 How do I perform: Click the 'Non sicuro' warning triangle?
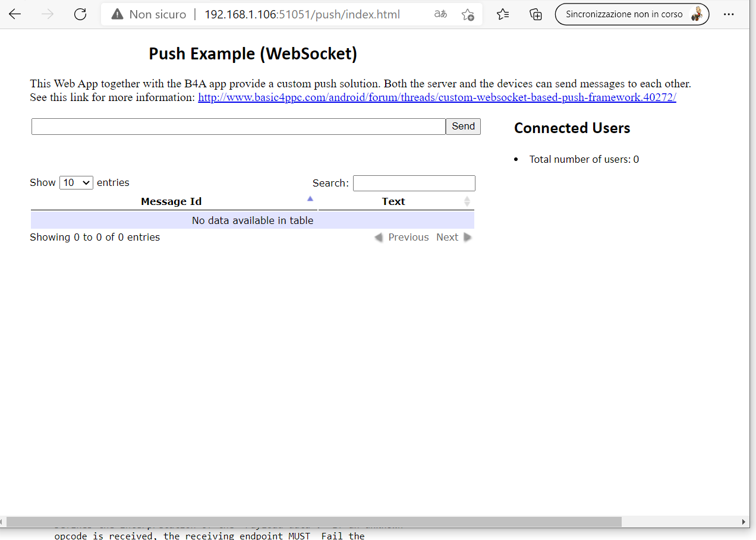pos(117,14)
